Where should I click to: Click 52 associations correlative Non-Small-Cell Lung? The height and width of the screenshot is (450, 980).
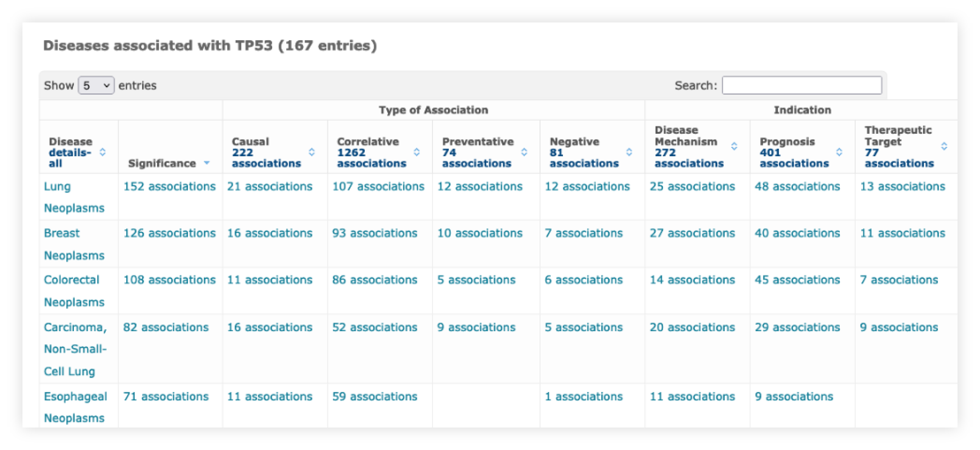[375, 327]
